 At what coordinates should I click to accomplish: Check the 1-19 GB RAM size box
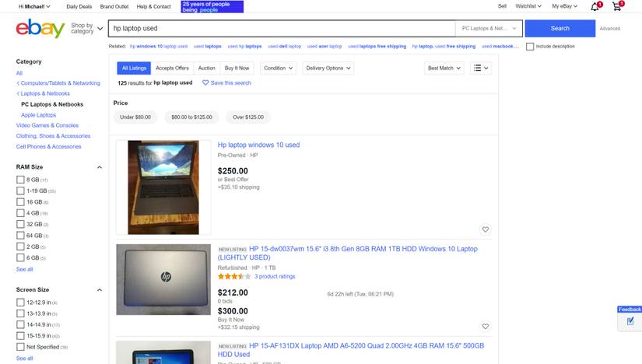click(20, 191)
